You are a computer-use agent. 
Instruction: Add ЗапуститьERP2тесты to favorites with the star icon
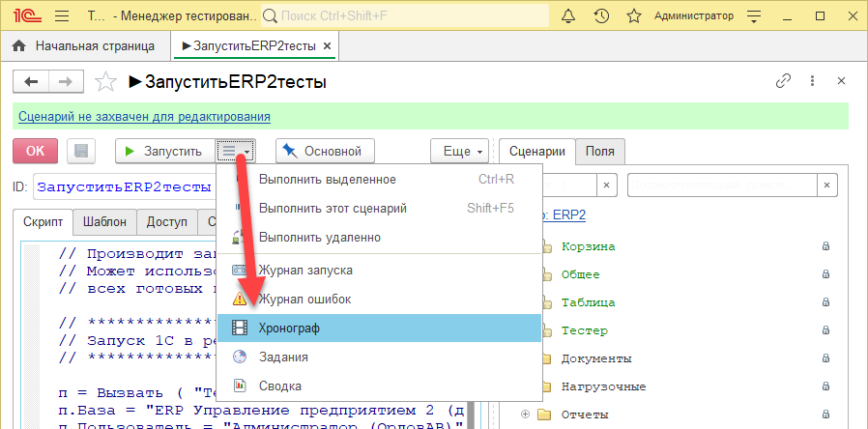click(x=105, y=82)
